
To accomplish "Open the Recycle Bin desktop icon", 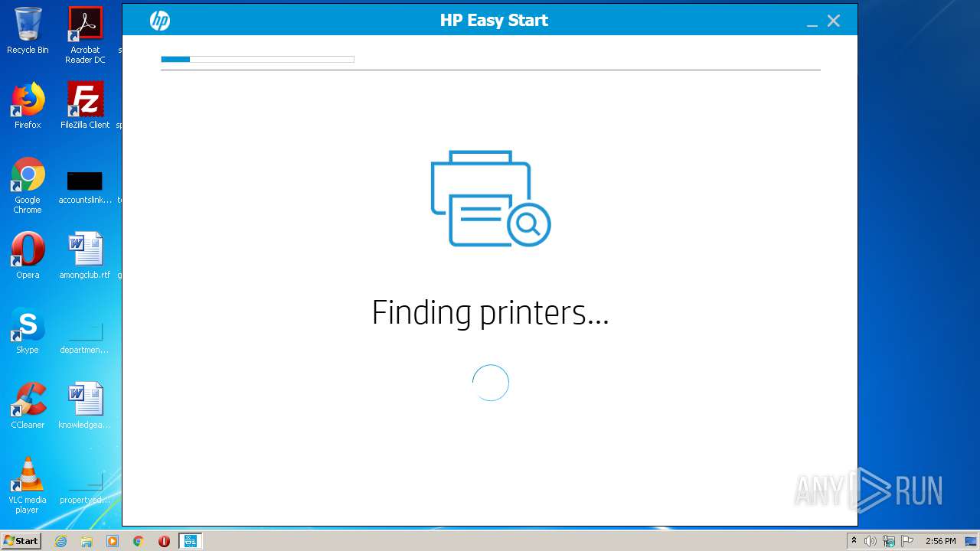I will [x=28, y=31].
